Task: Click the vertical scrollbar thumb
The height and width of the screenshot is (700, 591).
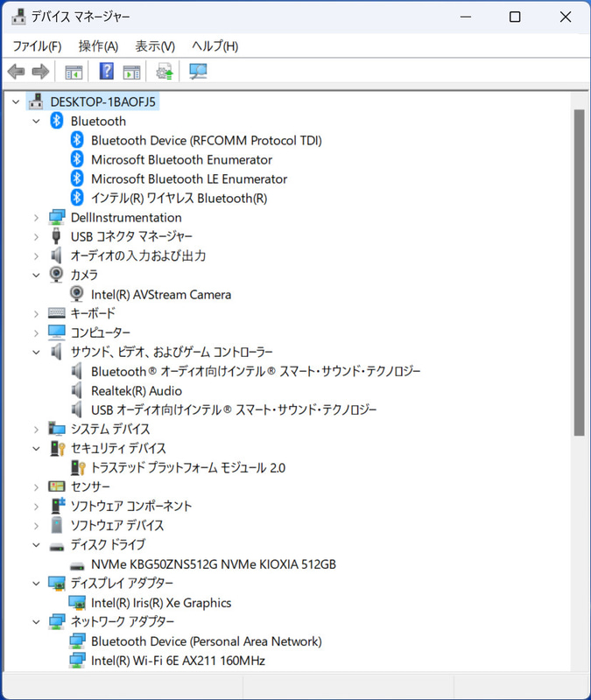Action: coord(579,272)
